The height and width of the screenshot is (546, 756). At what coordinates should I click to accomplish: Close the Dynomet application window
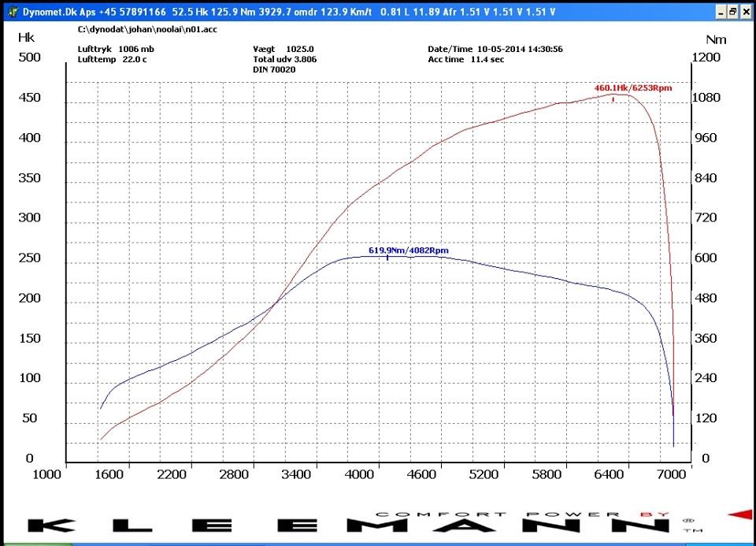(746, 12)
